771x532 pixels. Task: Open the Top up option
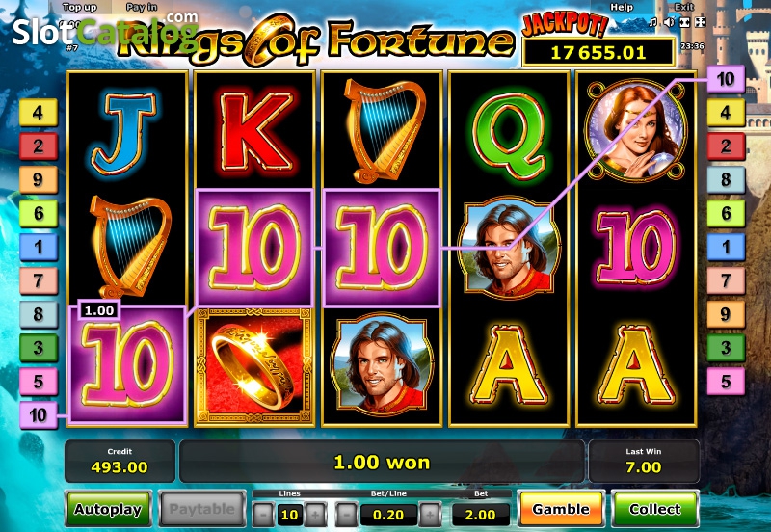(80, 7)
